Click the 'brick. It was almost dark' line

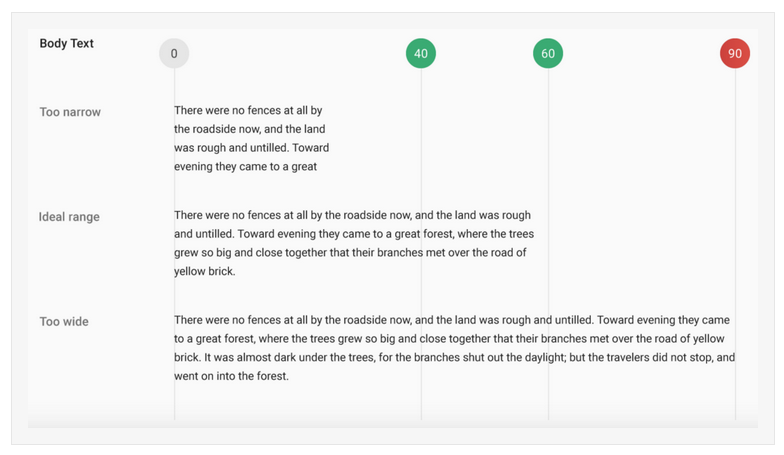pos(454,358)
